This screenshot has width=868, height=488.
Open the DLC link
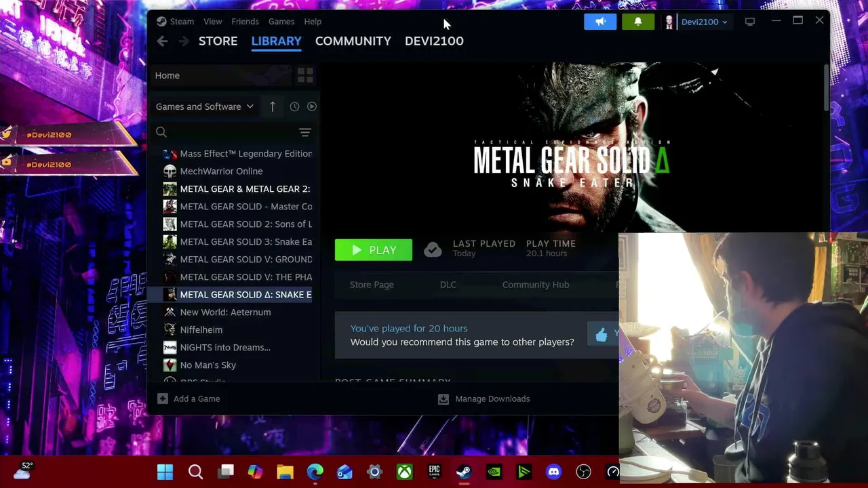(x=448, y=285)
